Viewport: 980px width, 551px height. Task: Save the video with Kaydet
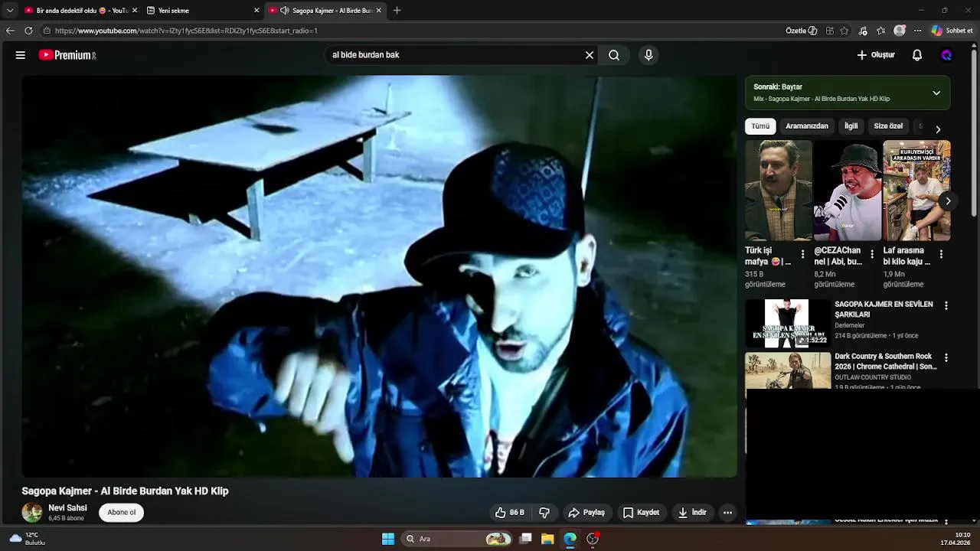pyautogui.click(x=641, y=513)
